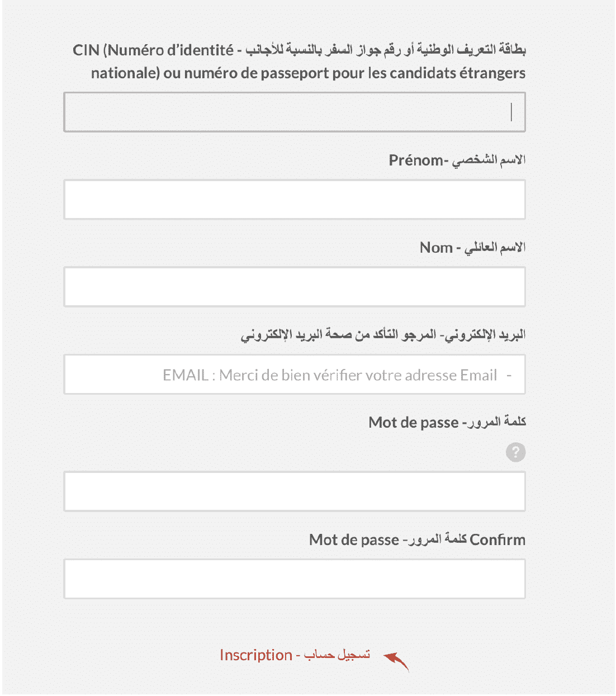
Task: Focus the Confirm Mot de passe field
Action: [295, 579]
